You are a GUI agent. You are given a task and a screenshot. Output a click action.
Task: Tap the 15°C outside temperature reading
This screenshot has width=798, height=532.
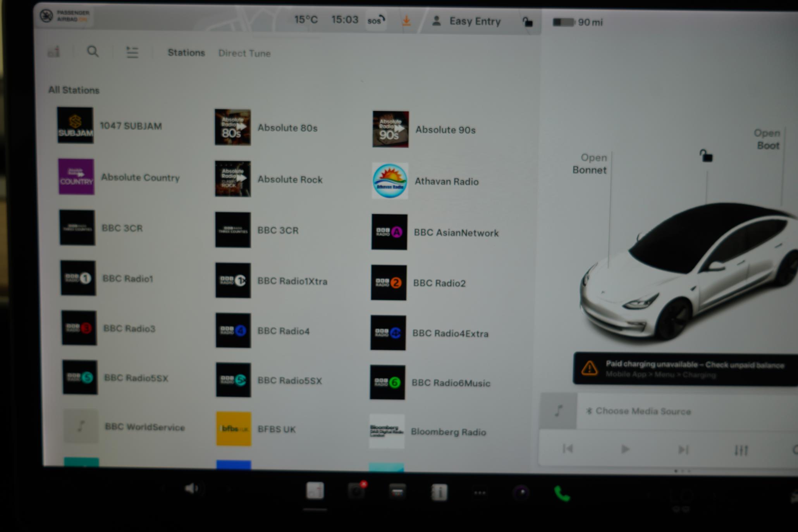tap(306, 19)
